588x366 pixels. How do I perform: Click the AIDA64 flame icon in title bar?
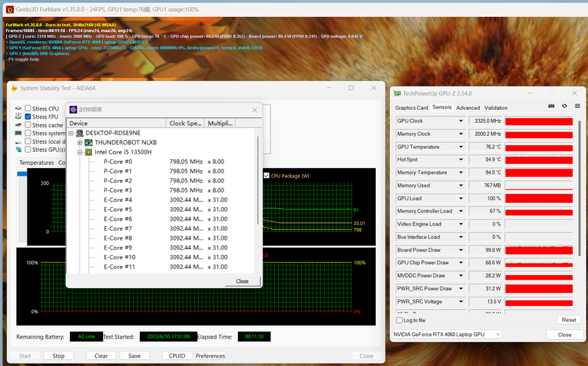click(14, 88)
